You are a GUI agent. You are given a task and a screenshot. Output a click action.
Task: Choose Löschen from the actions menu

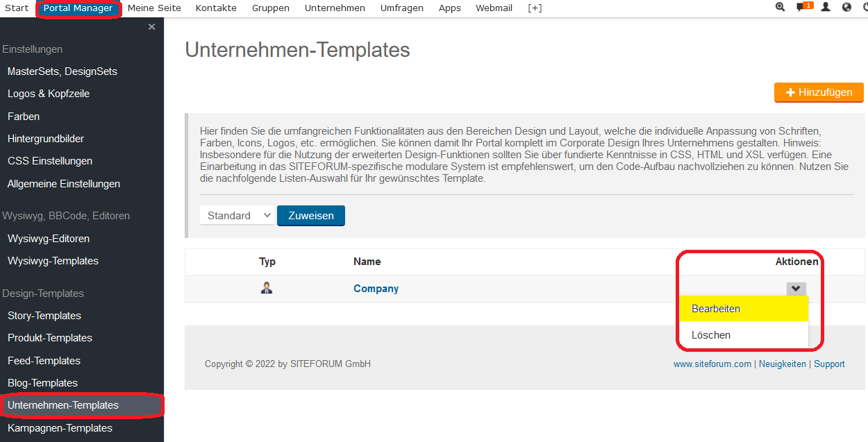coord(744,335)
